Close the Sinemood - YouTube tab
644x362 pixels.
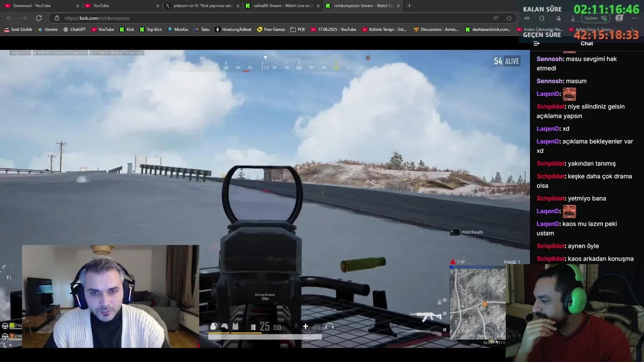(77, 6)
